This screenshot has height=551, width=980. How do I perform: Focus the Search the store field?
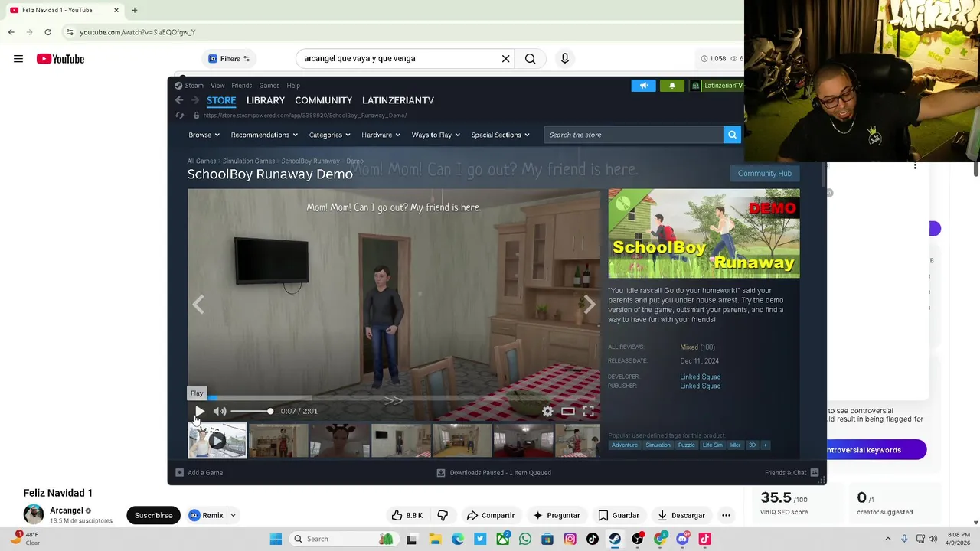(634, 135)
